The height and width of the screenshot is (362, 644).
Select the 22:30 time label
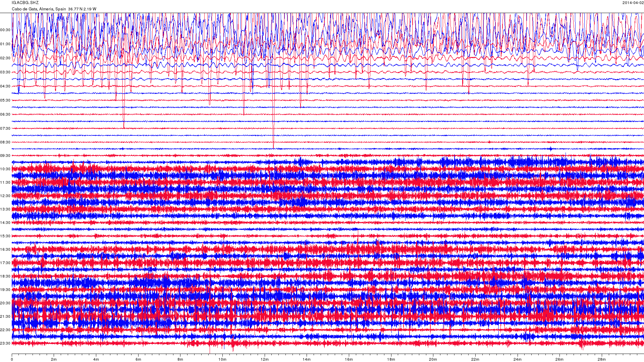click(5, 330)
